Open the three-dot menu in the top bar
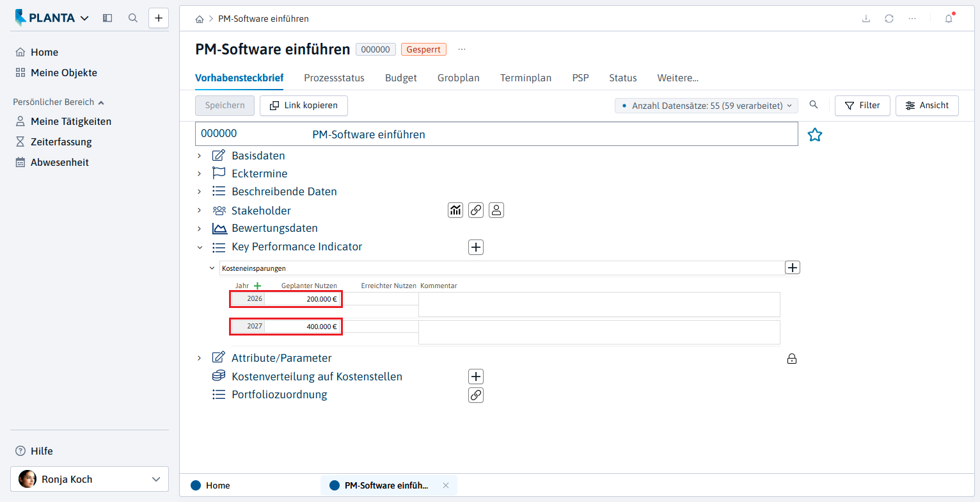The width and height of the screenshot is (980, 502). [912, 19]
